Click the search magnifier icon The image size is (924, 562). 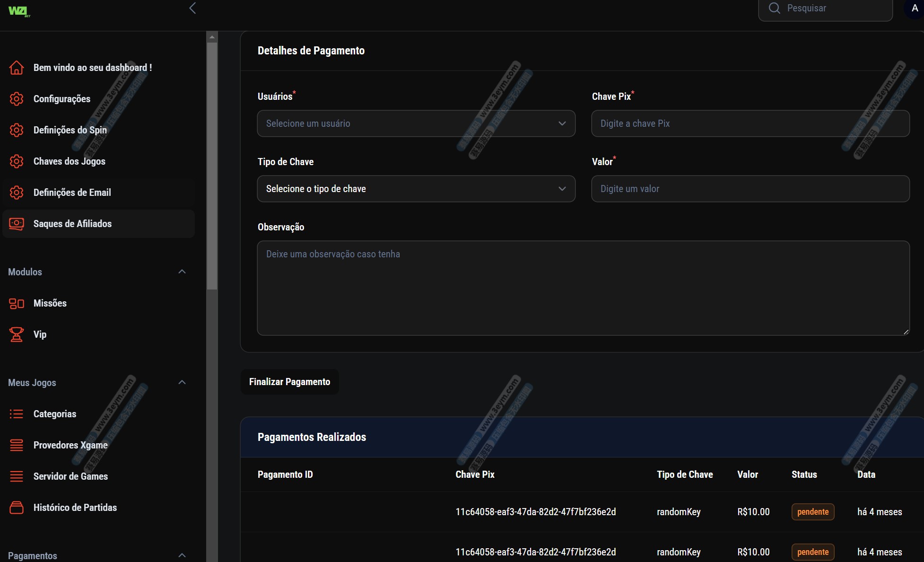[x=774, y=8]
